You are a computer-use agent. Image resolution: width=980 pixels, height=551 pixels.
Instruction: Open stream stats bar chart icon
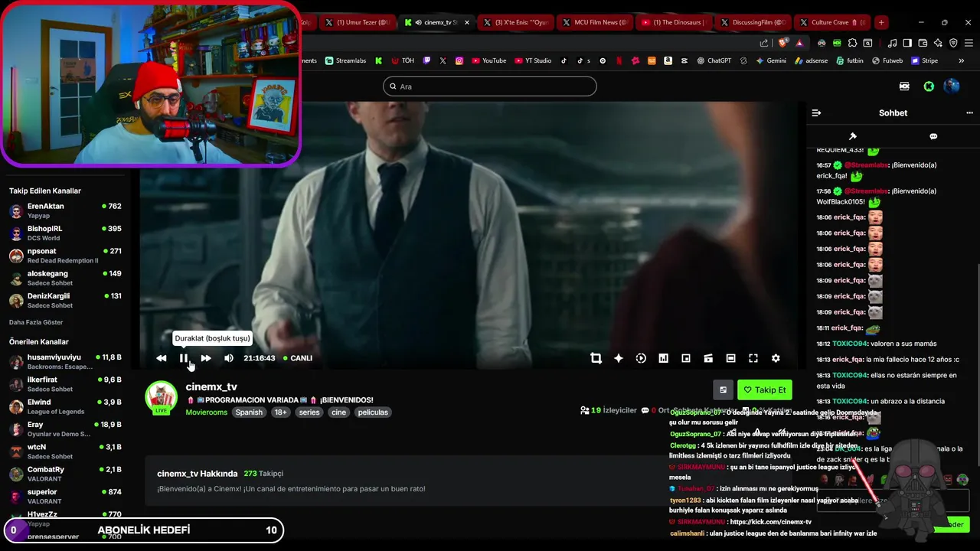pyautogui.click(x=663, y=358)
